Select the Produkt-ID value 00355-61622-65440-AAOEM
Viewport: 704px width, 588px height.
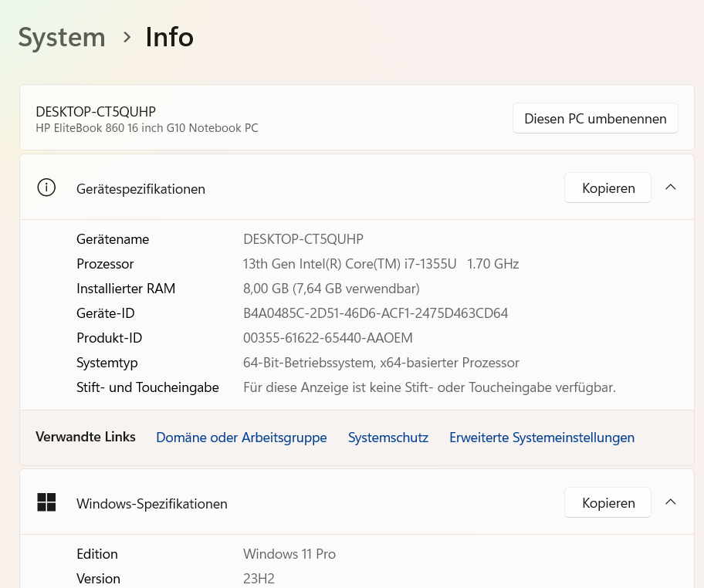pos(328,337)
